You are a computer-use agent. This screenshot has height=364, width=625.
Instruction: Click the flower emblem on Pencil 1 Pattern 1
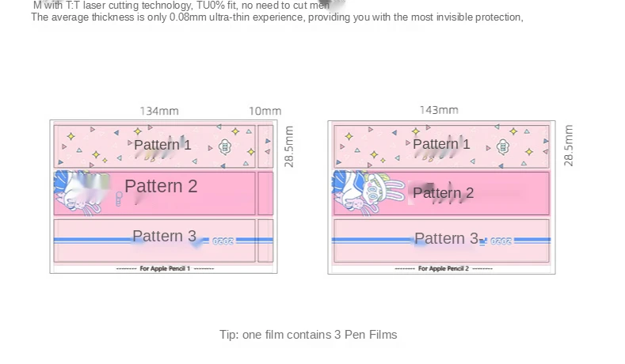pyautogui.click(x=225, y=147)
